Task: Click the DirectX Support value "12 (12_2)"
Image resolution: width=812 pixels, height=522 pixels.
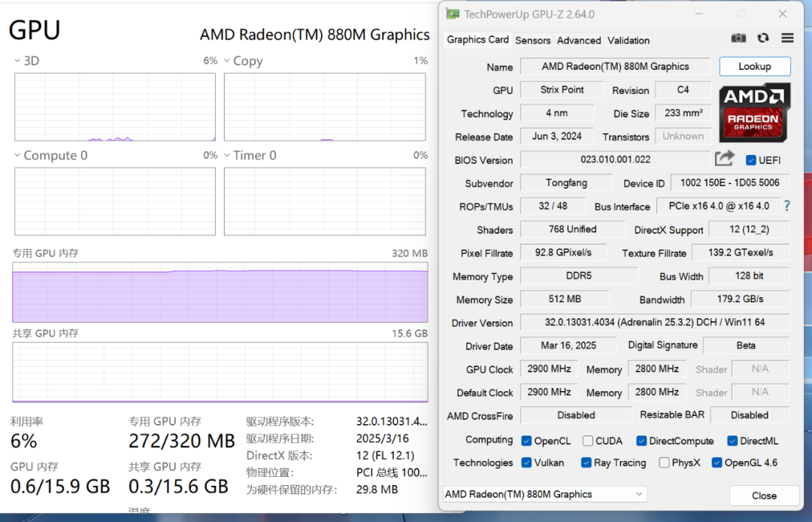Action: [749, 229]
